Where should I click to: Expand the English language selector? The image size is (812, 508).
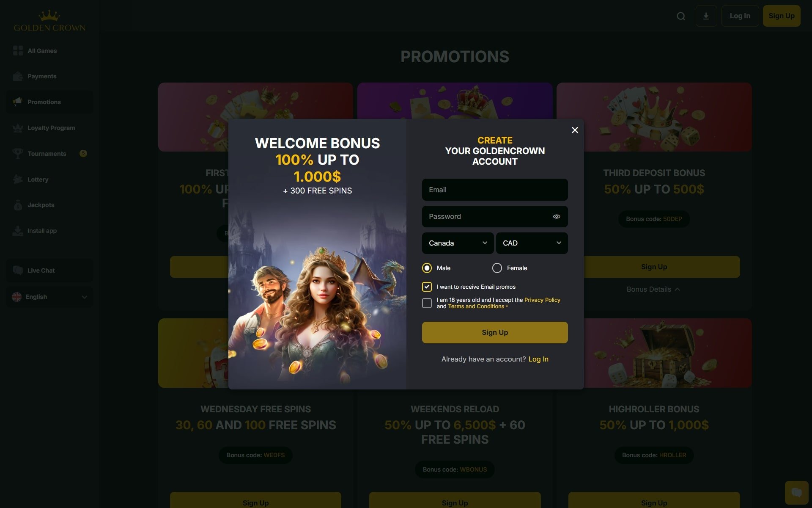pyautogui.click(x=49, y=297)
